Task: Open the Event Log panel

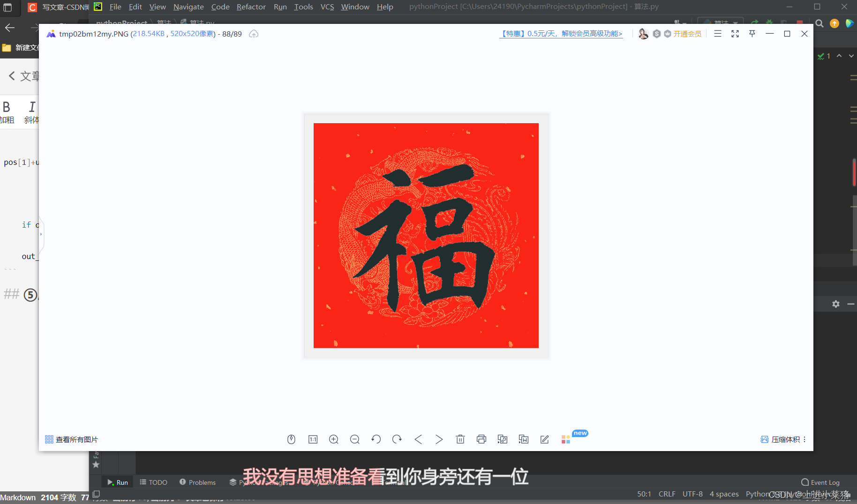Action: click(820, 482)
